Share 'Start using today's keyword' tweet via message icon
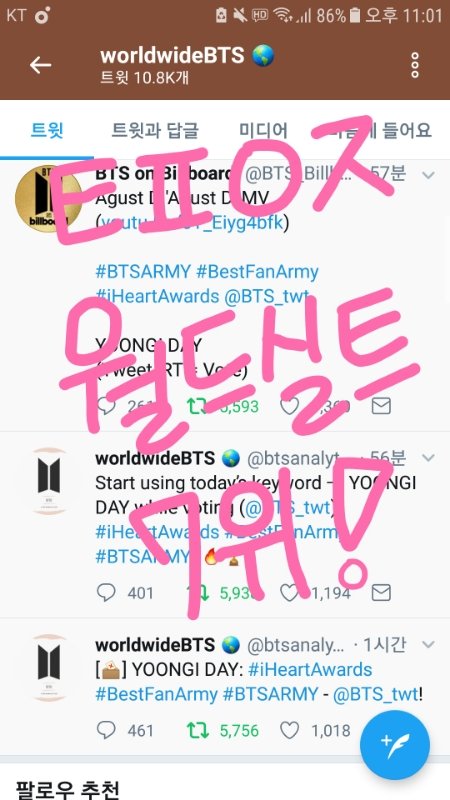Screen dimensions: 450x800 coord(381,592)
